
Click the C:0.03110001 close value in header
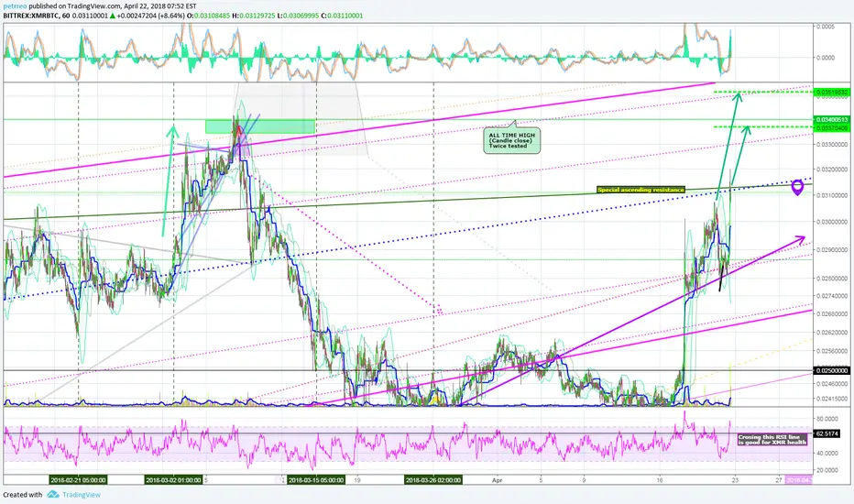342,16
